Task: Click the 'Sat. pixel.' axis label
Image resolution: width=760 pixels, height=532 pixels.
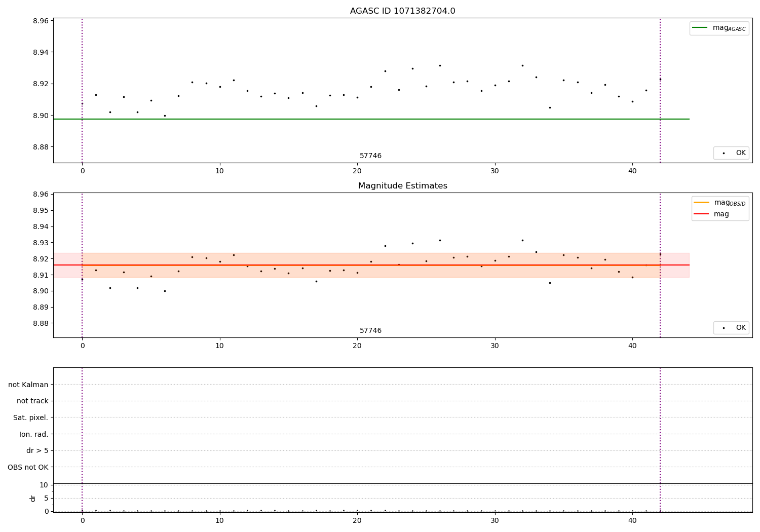Action: click(31, 417)
